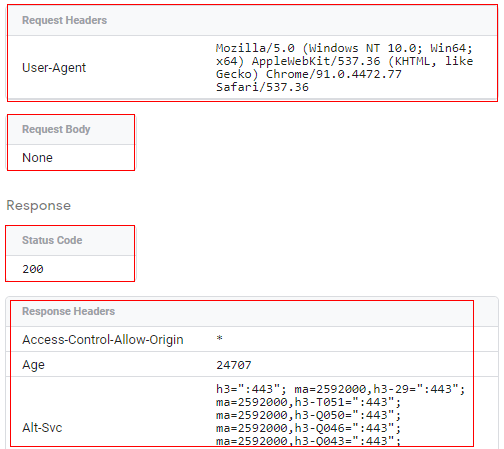Select the Alt-Svc header name

(x=42, y=428)
